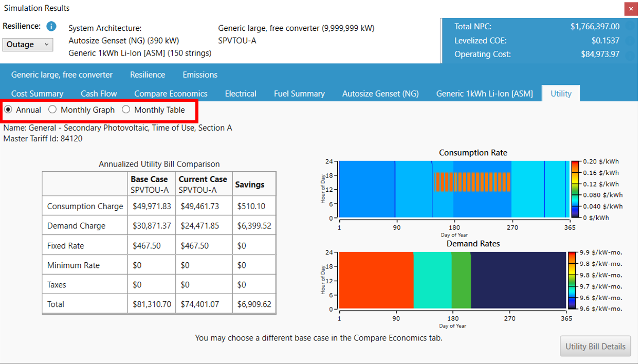Click the Utility Bill Details button
The width and height of the screenshot is (641, 364).
click(x=595, y=347)
